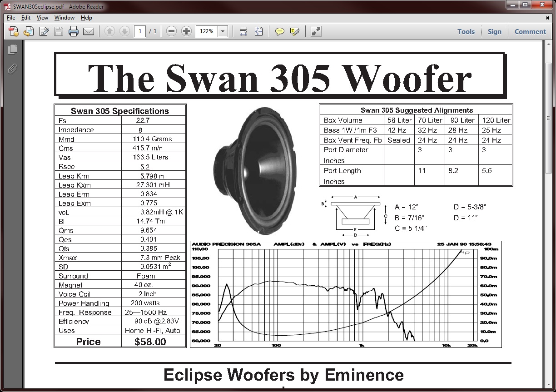Click the '25—1500 Hz' frequency response value
The width and height of the screenshot is (556, 392).
coord(146,312)
